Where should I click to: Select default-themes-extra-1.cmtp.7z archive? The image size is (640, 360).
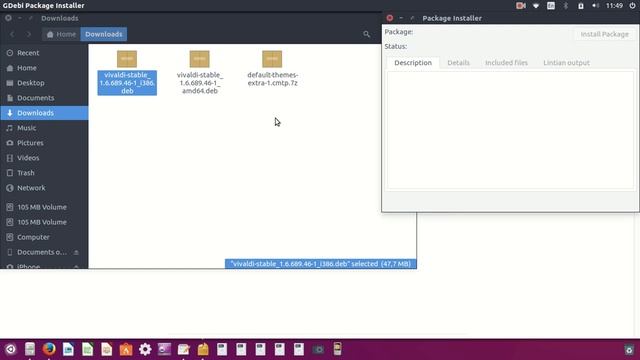(272, 69)
